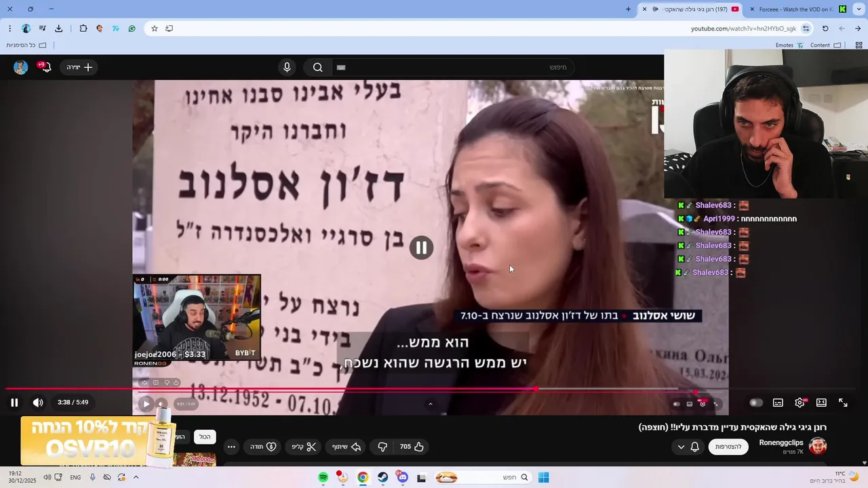Image resolution: width=868 pixels, height=488 pixels.
Task: Click the install-app icon in the address bar
Action: coord(170,28)
